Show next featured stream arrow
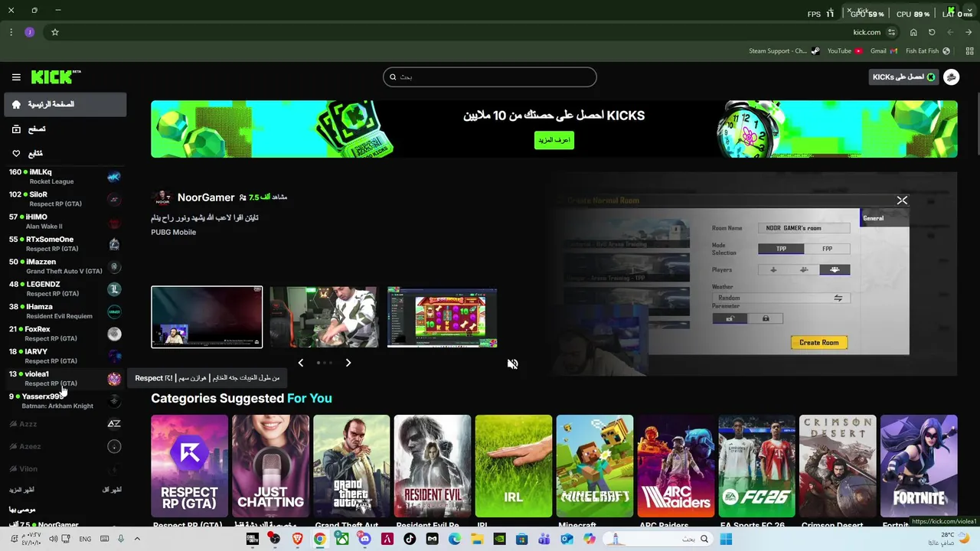Viewport: 980px width, 551px height. click(x=348, y=363)
